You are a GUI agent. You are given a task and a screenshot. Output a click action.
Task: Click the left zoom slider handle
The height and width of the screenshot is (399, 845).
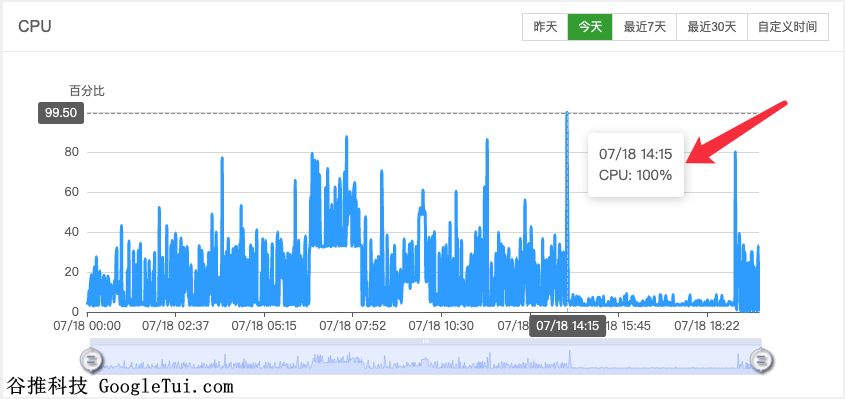91,359
